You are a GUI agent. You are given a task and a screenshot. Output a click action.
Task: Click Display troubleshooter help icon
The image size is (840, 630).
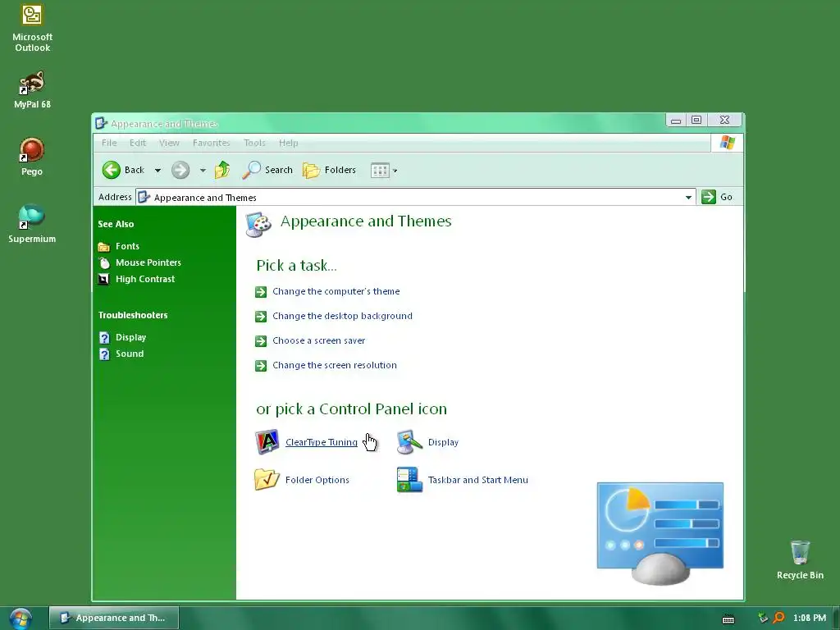[x=104, y=337]
